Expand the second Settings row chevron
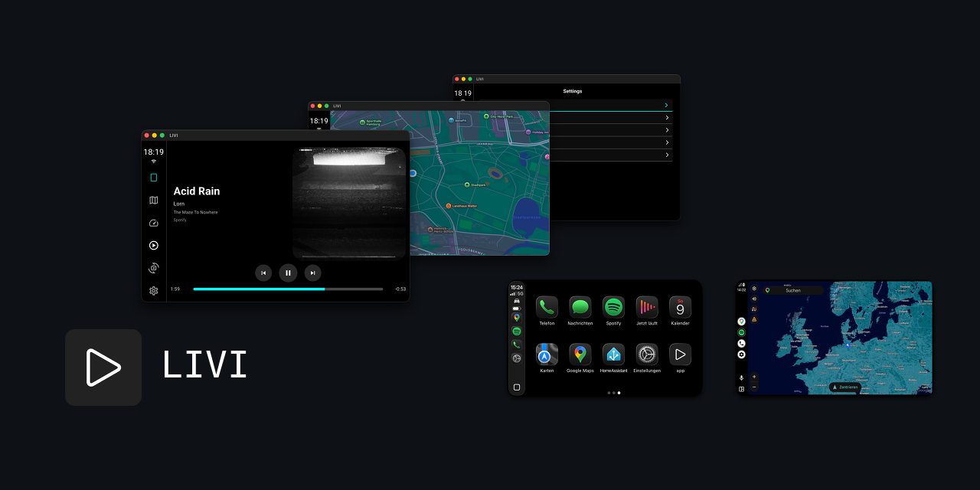980x490 pixels. [667, 118]
